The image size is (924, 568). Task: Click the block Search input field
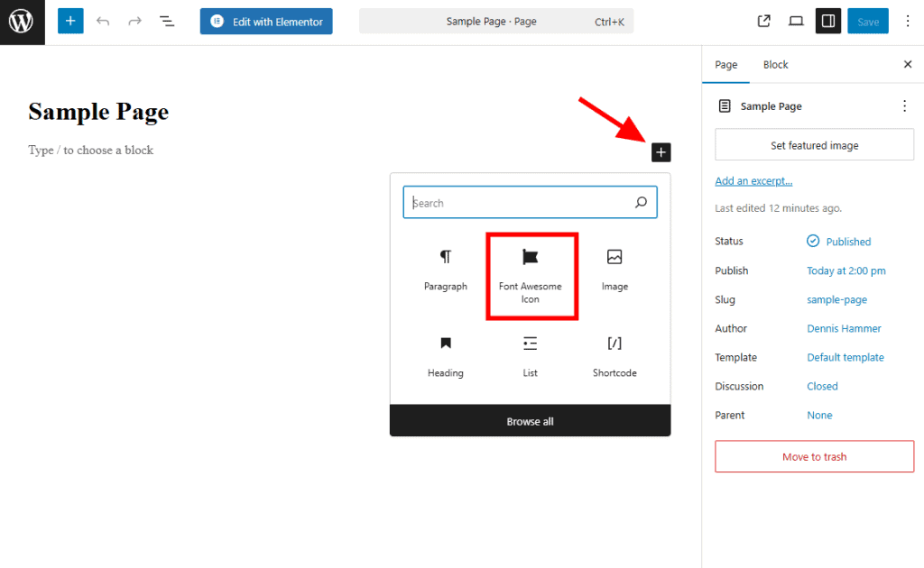(519, 203)
